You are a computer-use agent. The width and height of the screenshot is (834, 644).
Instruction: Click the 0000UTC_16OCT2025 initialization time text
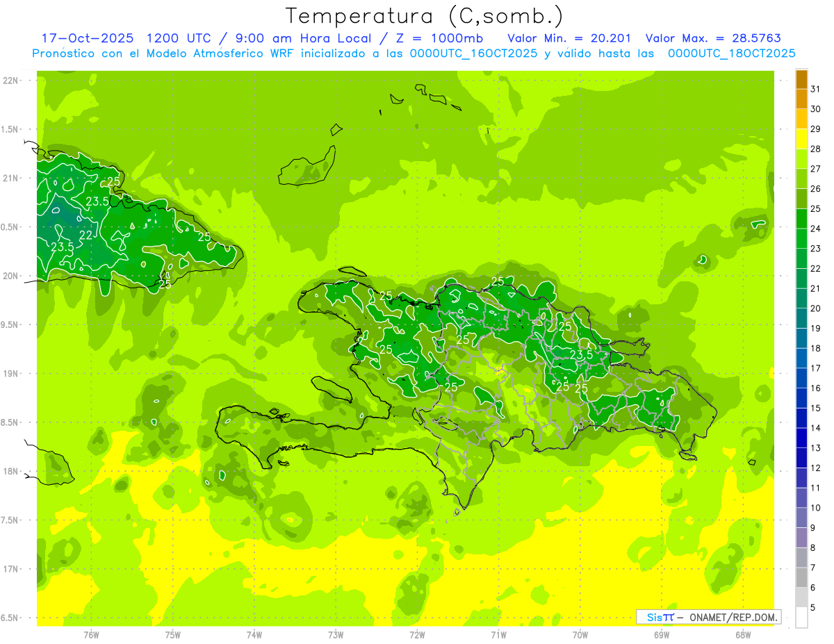click(475, 53)
